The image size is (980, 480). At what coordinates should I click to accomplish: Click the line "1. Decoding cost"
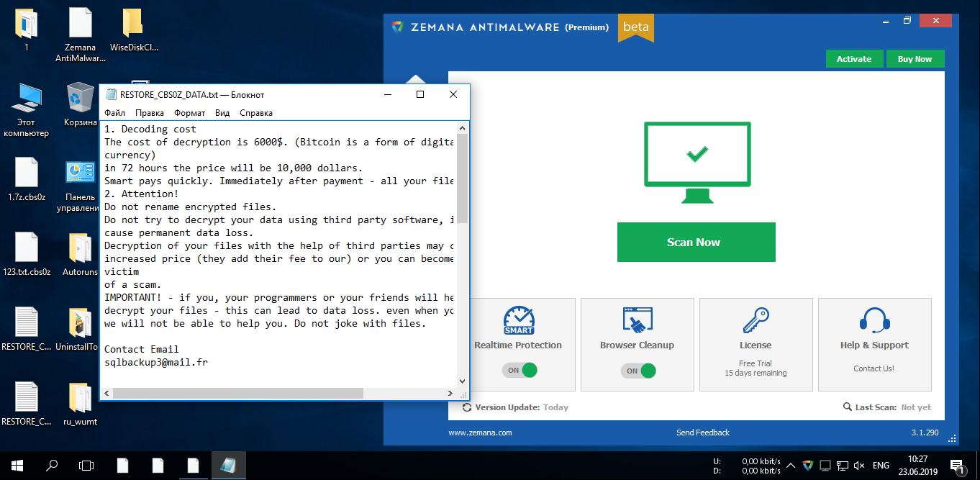tap(150, 129)
